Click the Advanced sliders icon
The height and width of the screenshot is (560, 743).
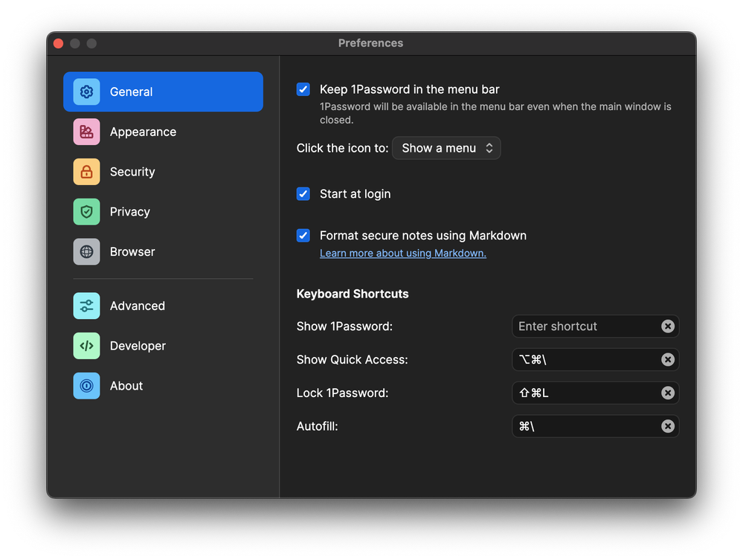click(x=86, y=306)
